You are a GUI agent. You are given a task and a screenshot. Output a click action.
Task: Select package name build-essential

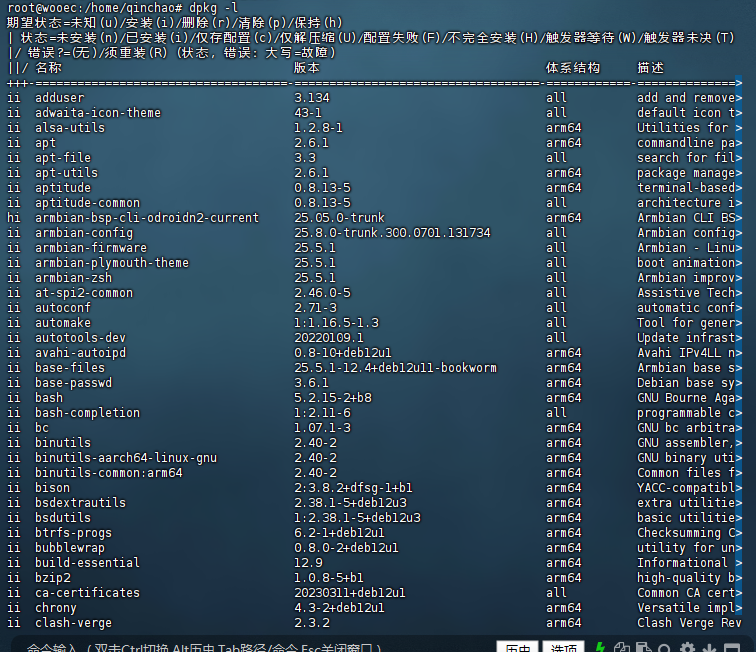87,563
